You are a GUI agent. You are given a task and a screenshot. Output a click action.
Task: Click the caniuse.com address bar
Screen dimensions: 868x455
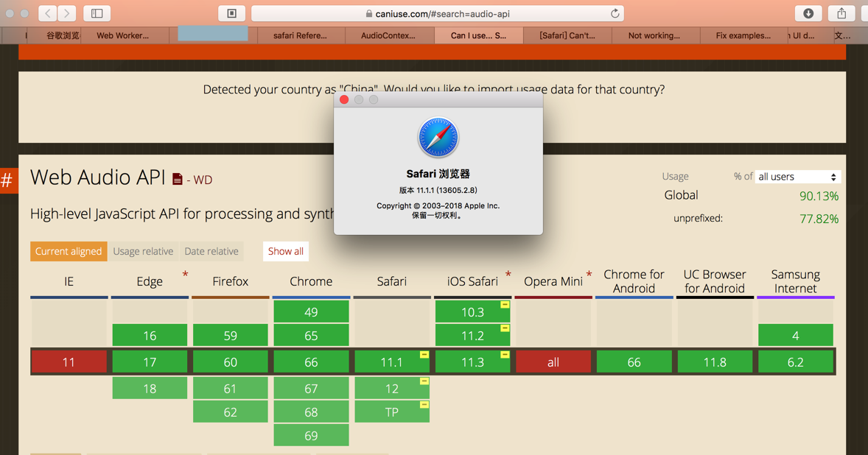438,13
